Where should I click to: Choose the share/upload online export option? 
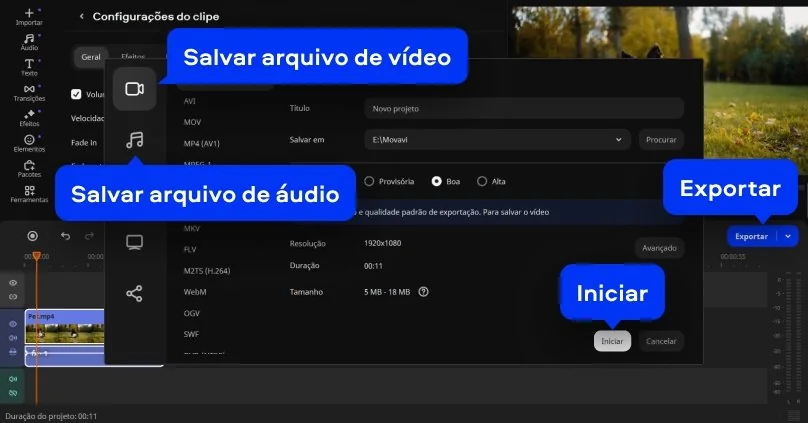pos(134,294)
